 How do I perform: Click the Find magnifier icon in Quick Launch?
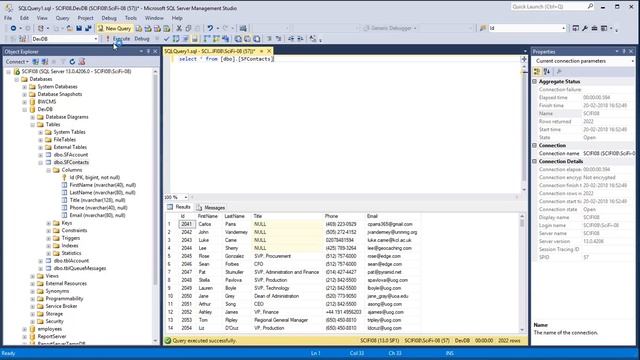pos(590,7)
